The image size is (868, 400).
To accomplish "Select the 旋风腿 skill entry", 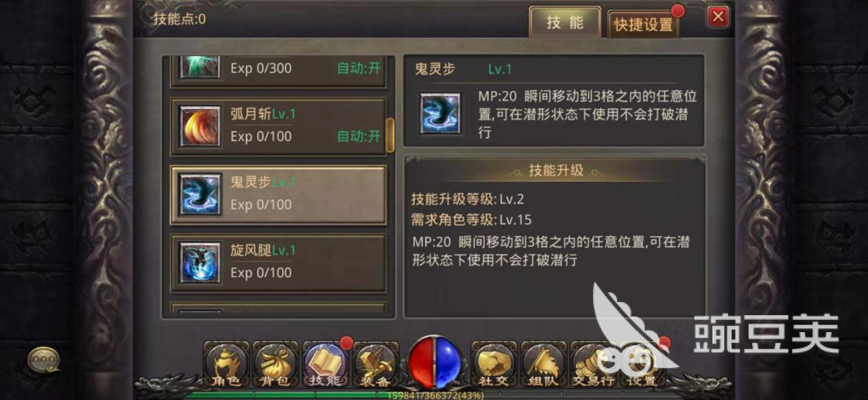I will coord(278,263).
